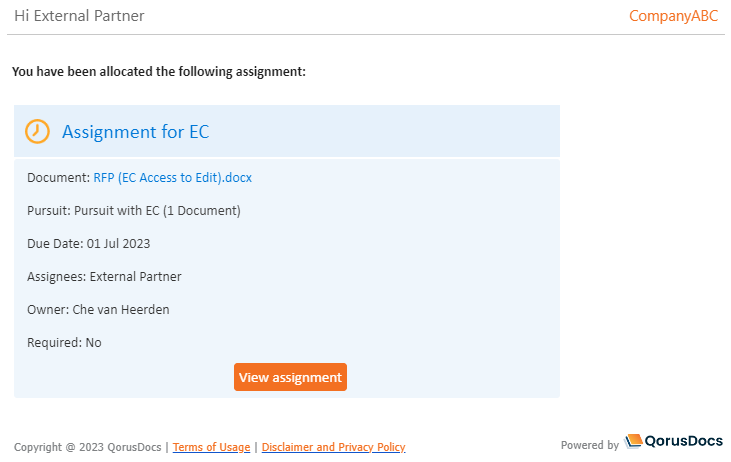Click the Copyright @ 2023 QorusDocs text
The width and height of the screenshot is (731, 462).
point(88,447)
